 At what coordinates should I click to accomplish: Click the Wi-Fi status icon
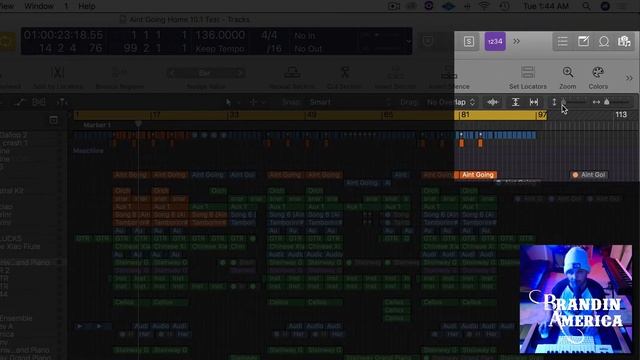coord(484,6)
